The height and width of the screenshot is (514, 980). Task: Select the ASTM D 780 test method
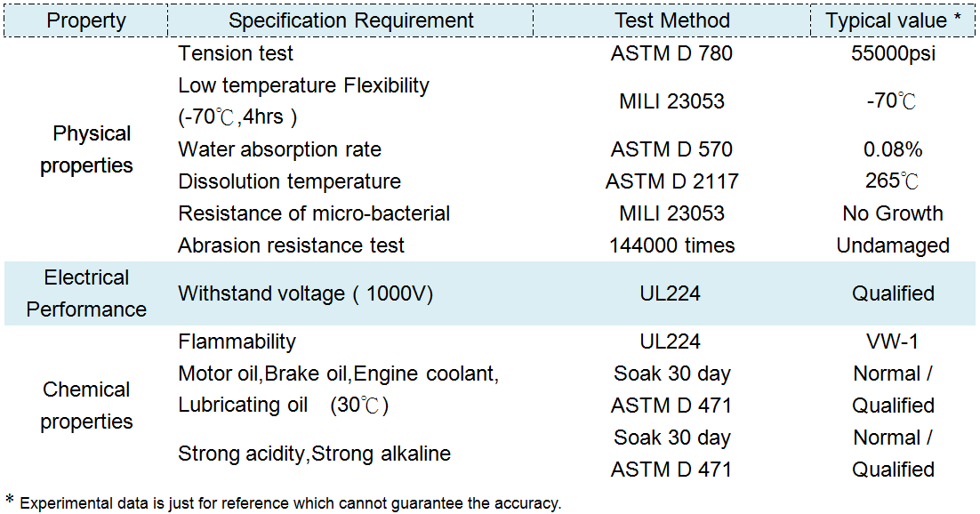pos(671,53)
